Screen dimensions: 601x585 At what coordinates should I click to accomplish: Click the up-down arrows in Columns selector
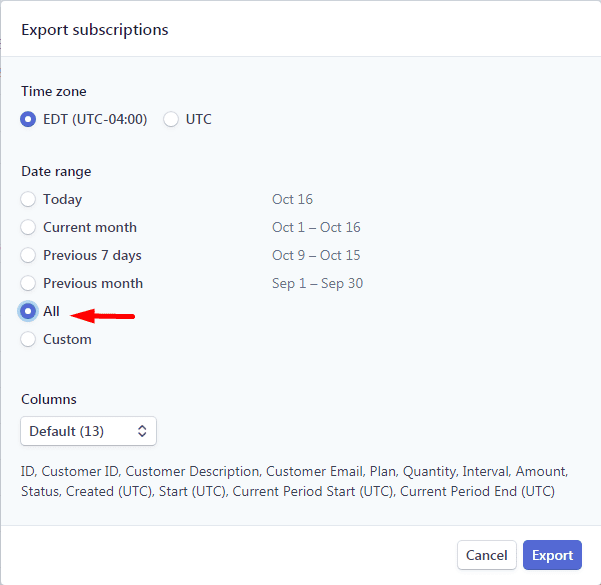click(x=142, y=431)
